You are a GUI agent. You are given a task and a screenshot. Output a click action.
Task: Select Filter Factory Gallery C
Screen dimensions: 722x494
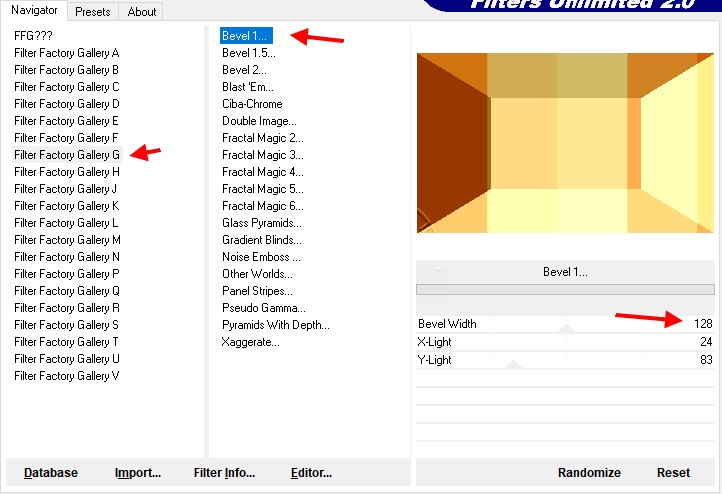pyautogui.click(x=67, y=87)
